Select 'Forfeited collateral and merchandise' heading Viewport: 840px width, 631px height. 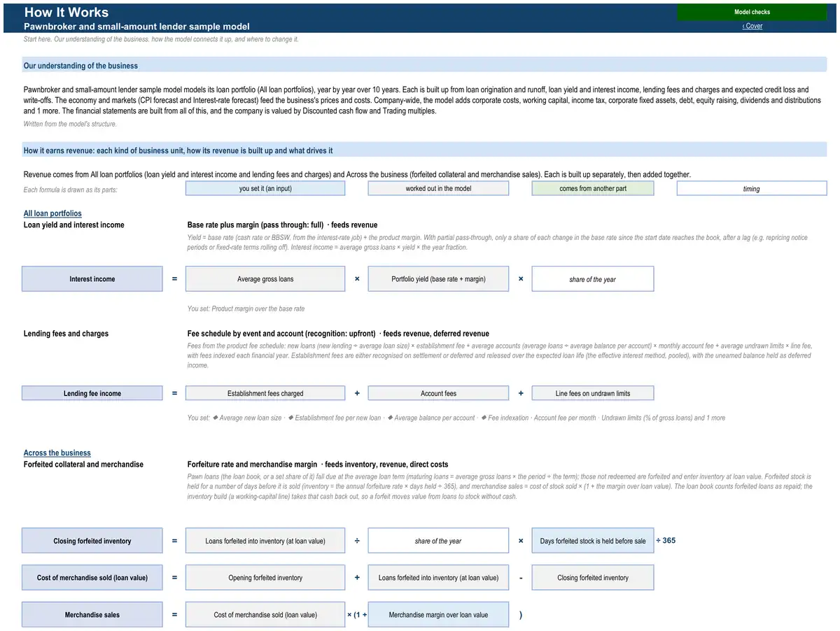[x=84, y=465]
